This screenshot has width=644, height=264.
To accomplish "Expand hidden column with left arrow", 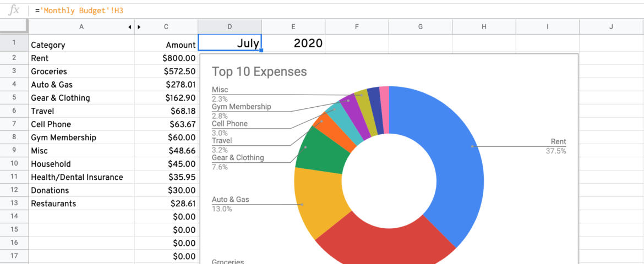I will click(130, 27).
